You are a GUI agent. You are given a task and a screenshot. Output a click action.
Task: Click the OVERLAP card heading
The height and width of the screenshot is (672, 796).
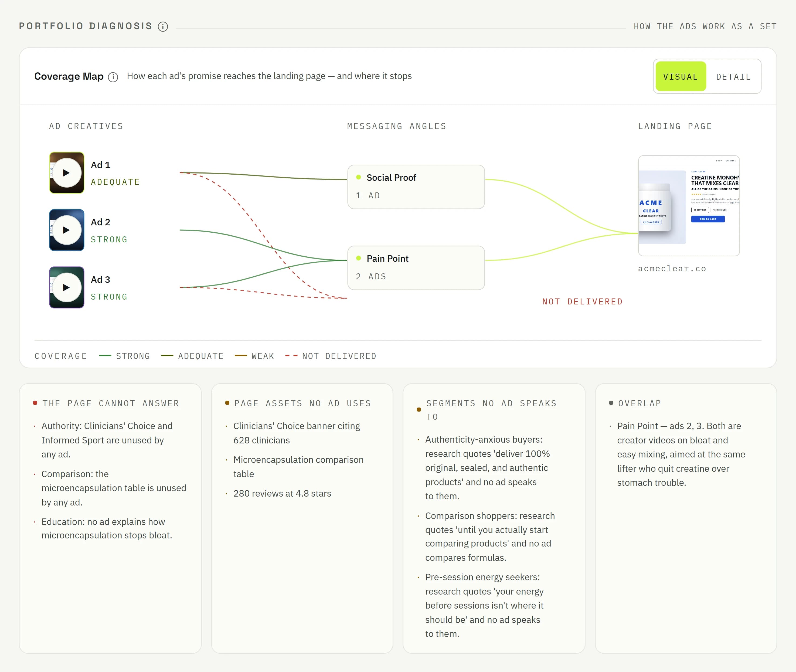tap(639, 403)
